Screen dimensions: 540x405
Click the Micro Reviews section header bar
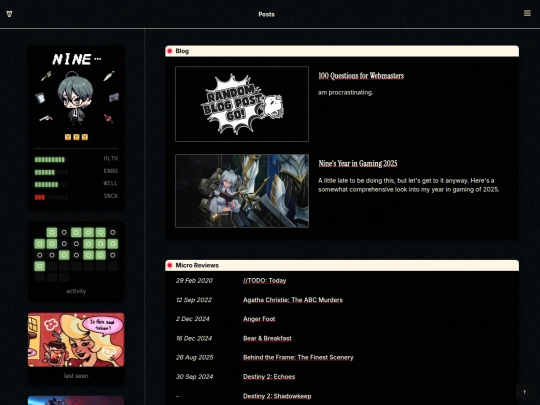pos(342,265)
